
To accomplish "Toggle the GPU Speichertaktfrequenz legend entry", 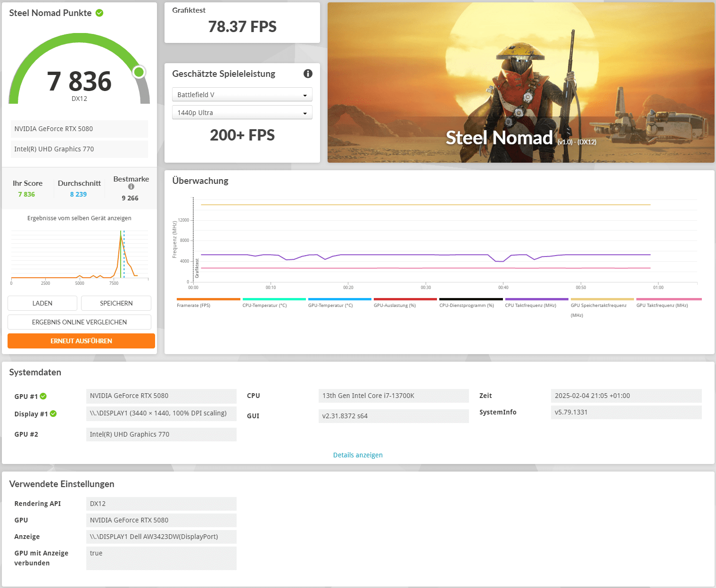I will (602, 307).
